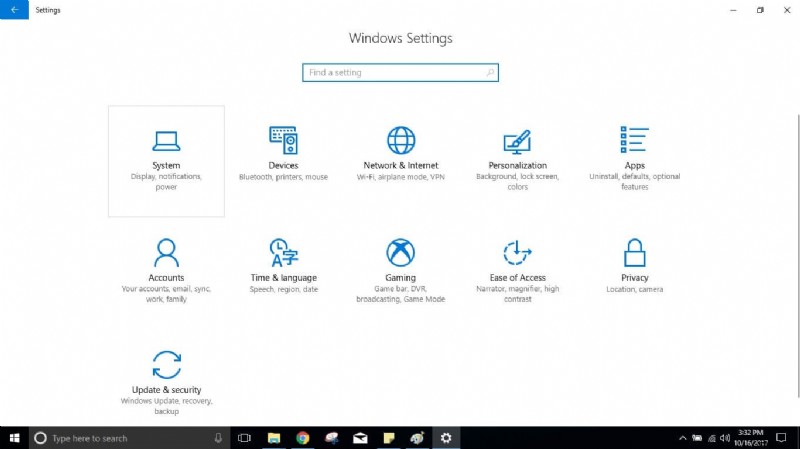The width and height of the screenshot is (800, 449).
Task: Show hidden system tray icons
Action: pyautogui.click(x=683, y=438)
